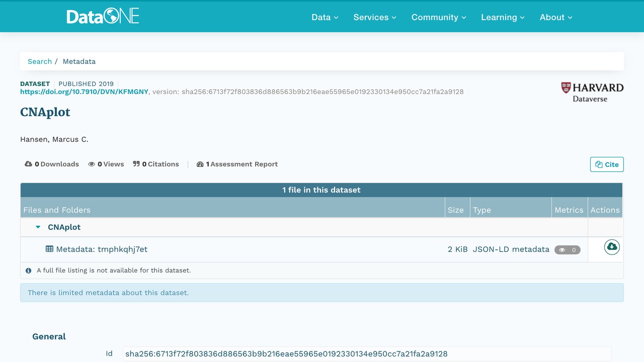Open the DOI link 10.7910/DVN/KFMGNY
The width and height of the screenshot is (644, 362).
[x=85, y=92]
